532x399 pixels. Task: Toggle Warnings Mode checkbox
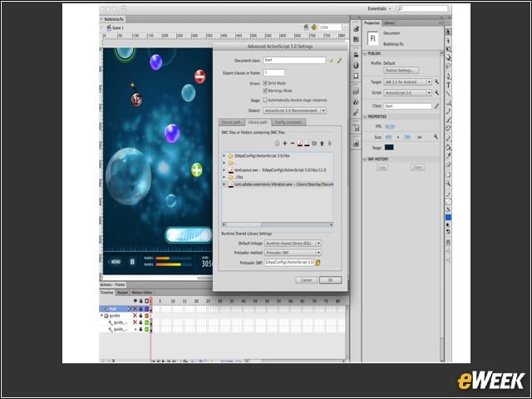(x=265, y=91)
